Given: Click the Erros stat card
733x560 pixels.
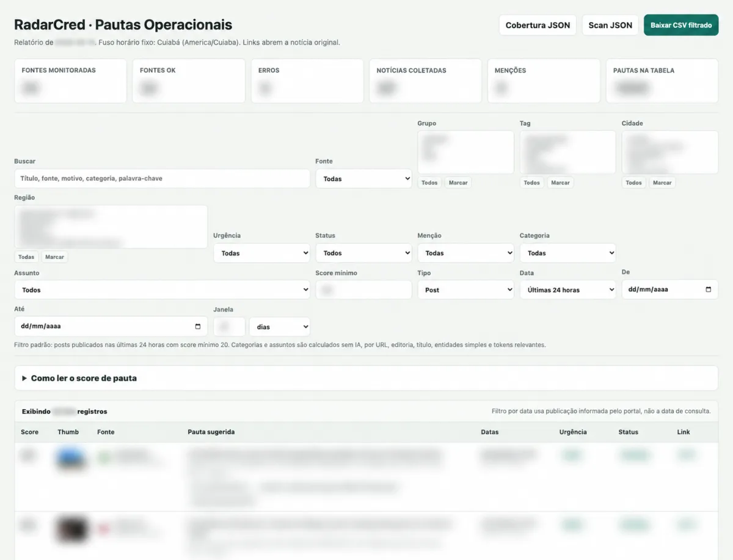Looking at the screenshot, I should coord(307,81).
